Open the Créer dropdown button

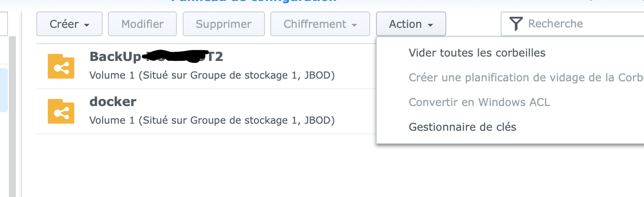pyautogui.click(x=69, y=24)
